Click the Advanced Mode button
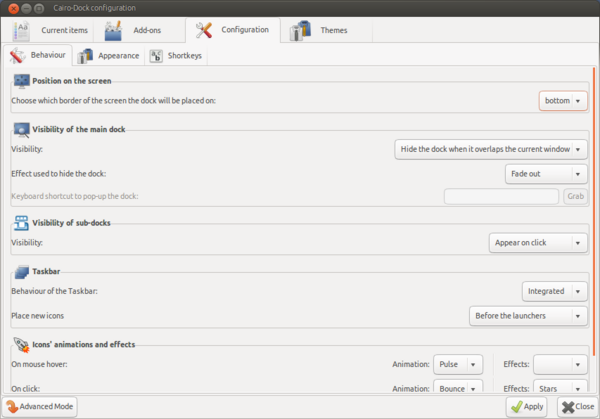This screenshot has height=419, width=600. pyautogui.click(x=40, y=406)
